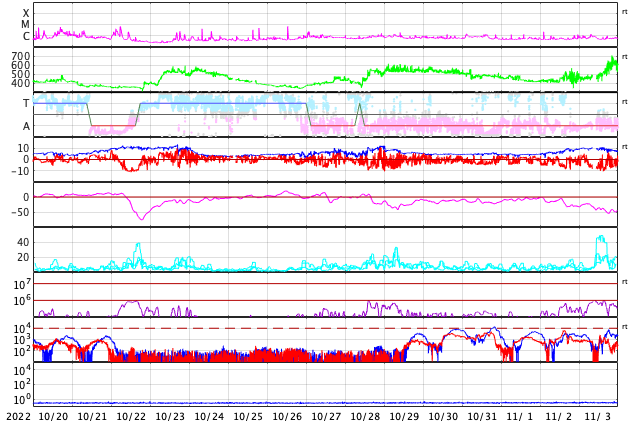This screenshot has height=424, width=634.
Task: Click the -10 axis value
Action: point(21,171)
